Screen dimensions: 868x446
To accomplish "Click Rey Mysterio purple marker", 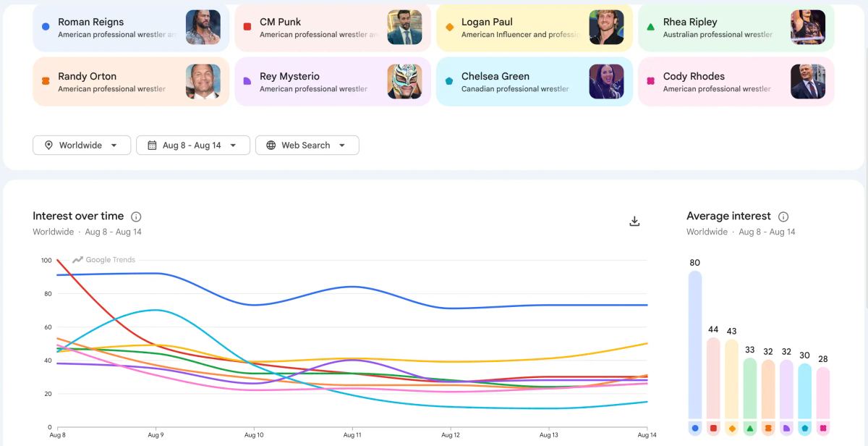I will tap(247, 81).
